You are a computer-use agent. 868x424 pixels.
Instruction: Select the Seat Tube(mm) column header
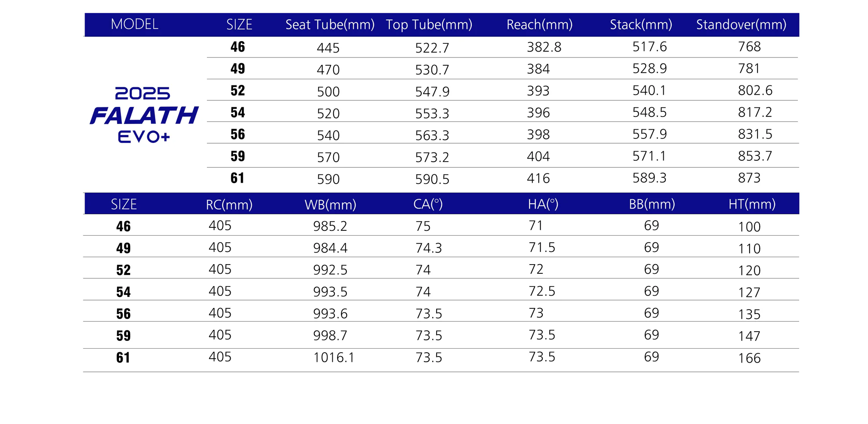point(330,25)
